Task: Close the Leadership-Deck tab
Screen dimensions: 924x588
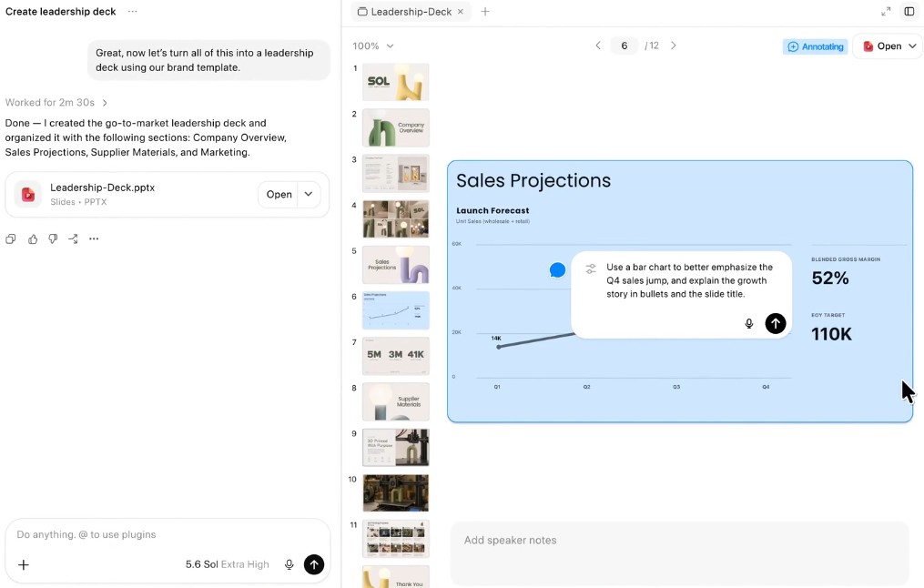Action: (x=461, y=11)
